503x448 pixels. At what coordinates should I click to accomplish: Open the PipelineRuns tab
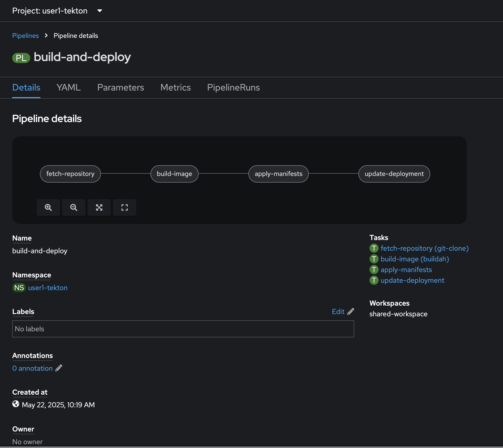click(233, 87)
